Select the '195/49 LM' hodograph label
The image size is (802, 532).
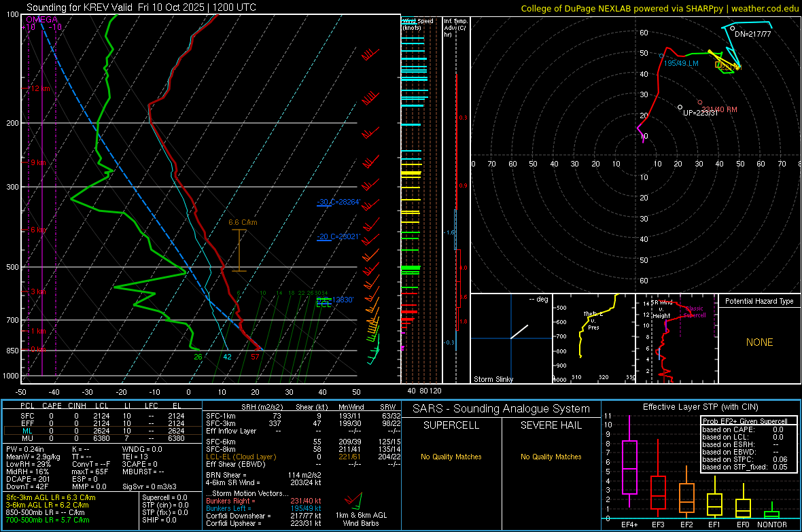point(681,63)
